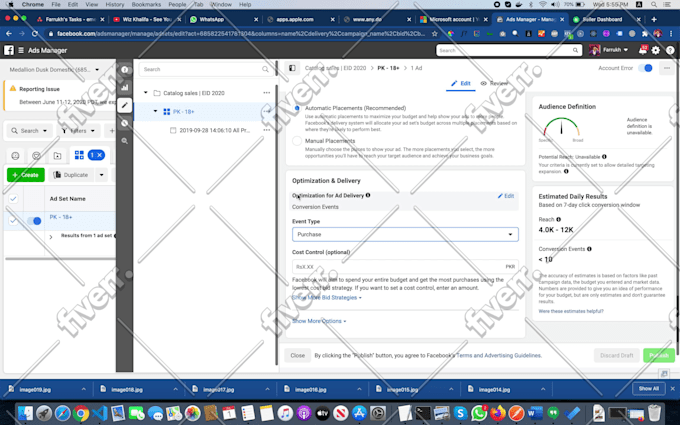Viewport: 680px width, 425px height.
Task: Expand the 'Results from 1 ad set' row
Action: (51, 237)
